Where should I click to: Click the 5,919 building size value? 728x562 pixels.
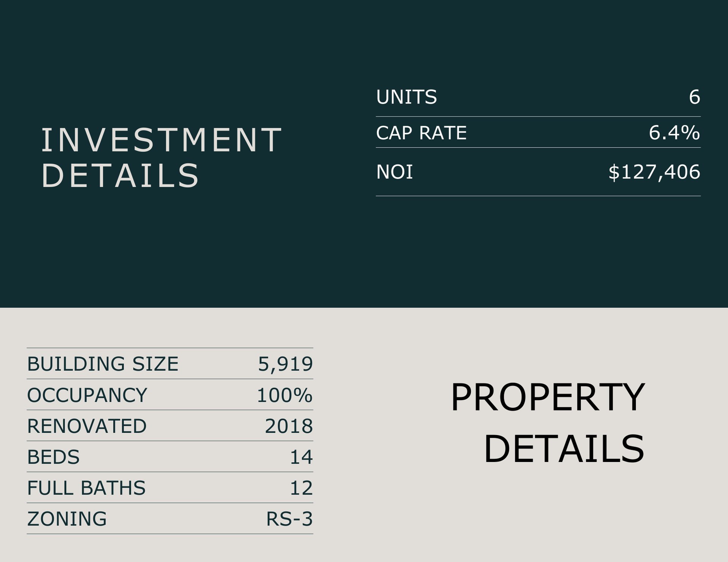click(x=285, y=364)
